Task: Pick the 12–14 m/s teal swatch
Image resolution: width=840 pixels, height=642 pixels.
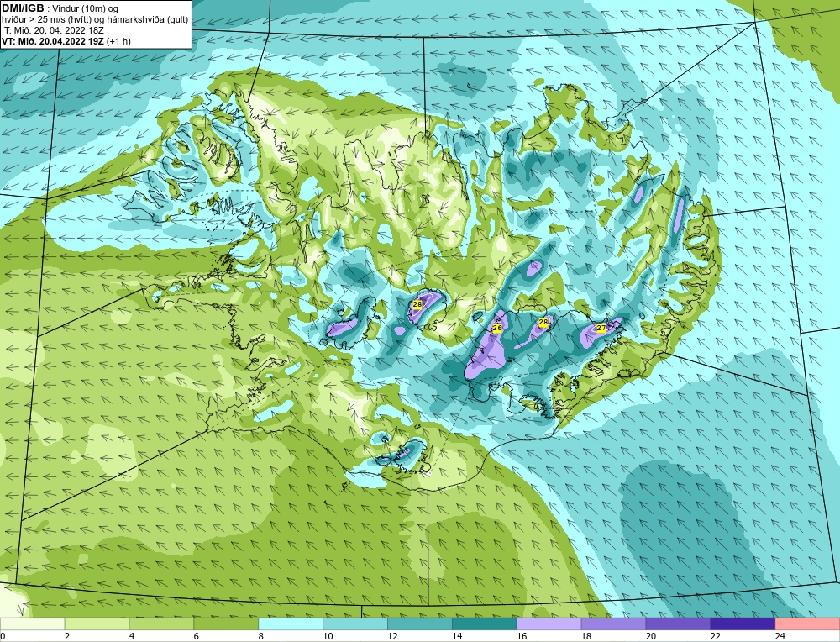Action: (x=419, y=624)
